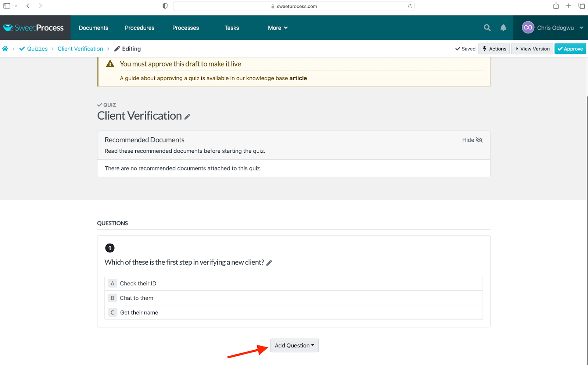Click the home breadcrumb icon
This screenshot has width=588, height=365.
tap(5, 49)
